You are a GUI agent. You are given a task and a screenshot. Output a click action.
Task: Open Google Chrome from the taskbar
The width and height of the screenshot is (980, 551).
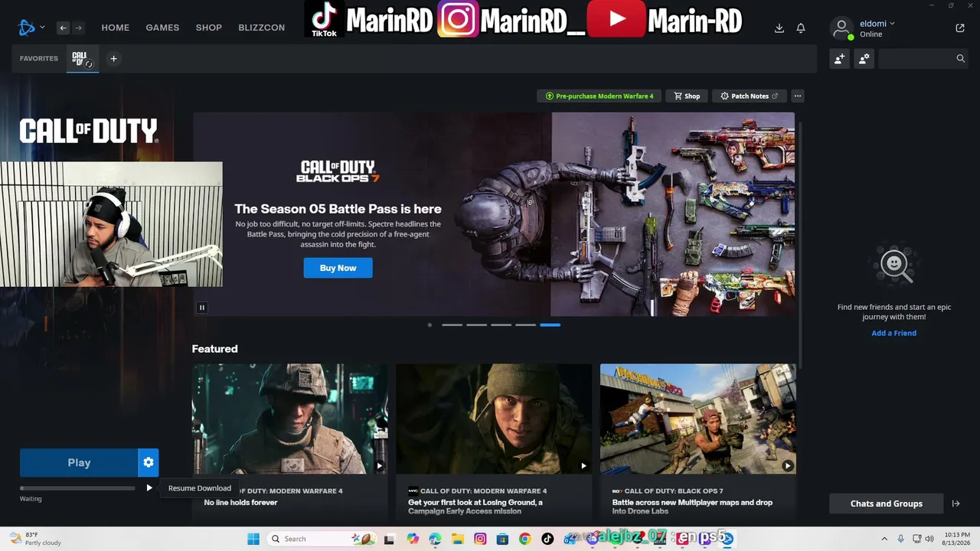[524, 539]
